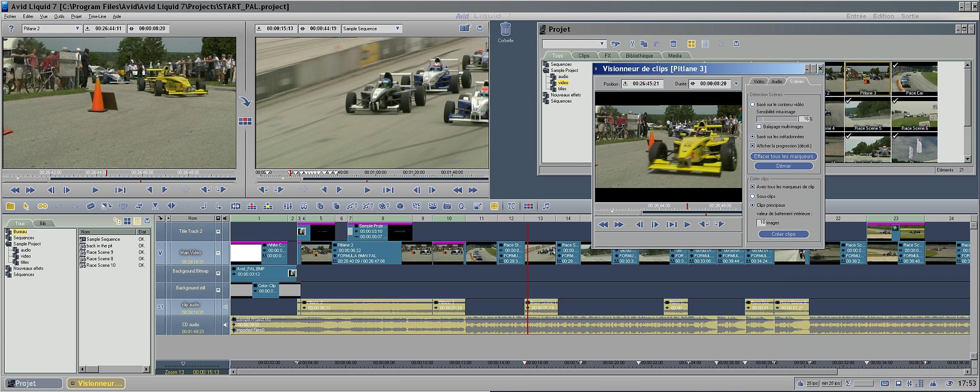Open the audio mixer sliders tool
The width and height of the screenshot is (980, 392).
(x=288, y=206)
